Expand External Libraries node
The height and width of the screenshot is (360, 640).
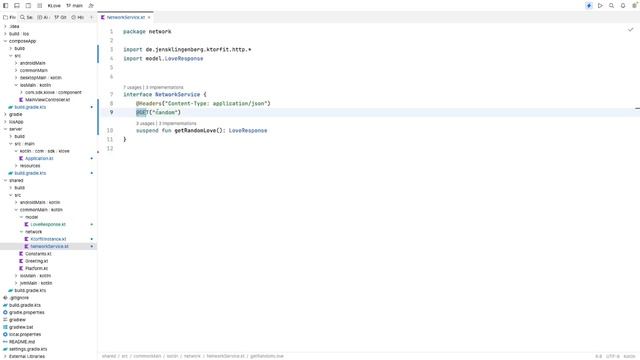coord(5,357)
